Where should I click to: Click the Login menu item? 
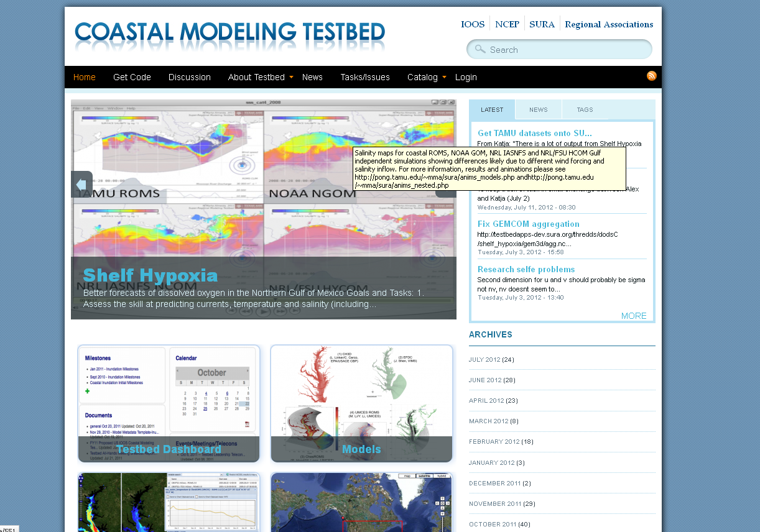coord(466,77)
